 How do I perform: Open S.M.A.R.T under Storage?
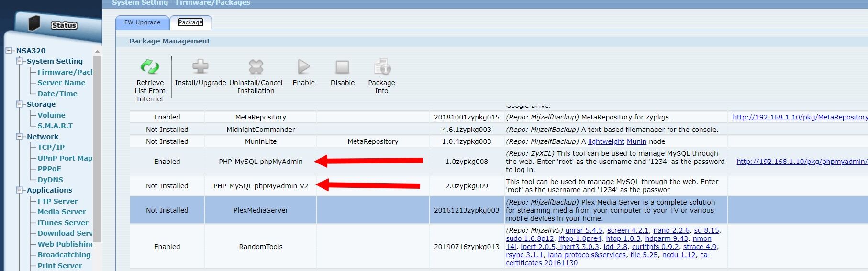(x=55, y=125)
